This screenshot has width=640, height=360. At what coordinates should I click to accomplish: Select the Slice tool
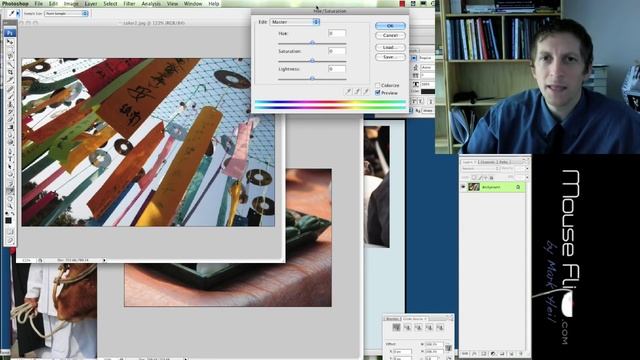pos(10,80)
